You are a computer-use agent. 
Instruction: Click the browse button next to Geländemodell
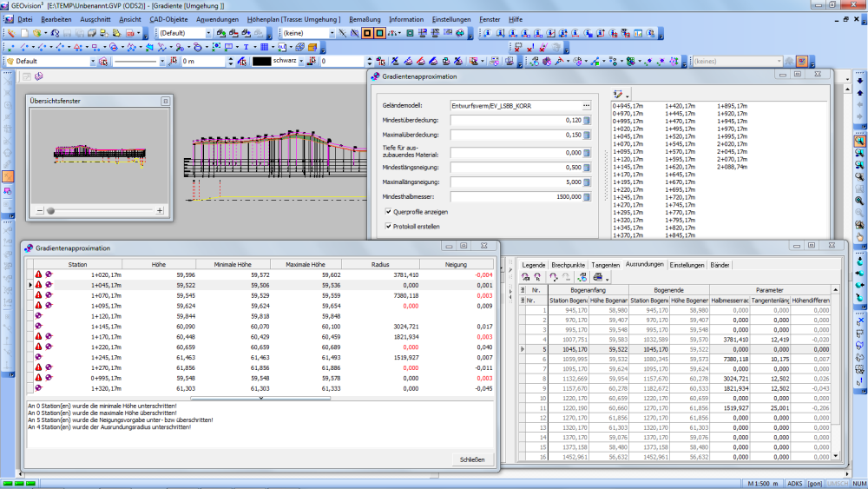point(586,104)
